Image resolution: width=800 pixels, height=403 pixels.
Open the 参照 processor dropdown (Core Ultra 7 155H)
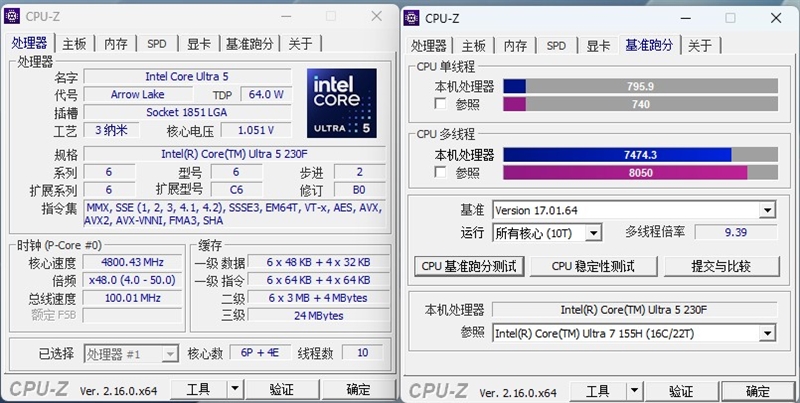(767, 333)
